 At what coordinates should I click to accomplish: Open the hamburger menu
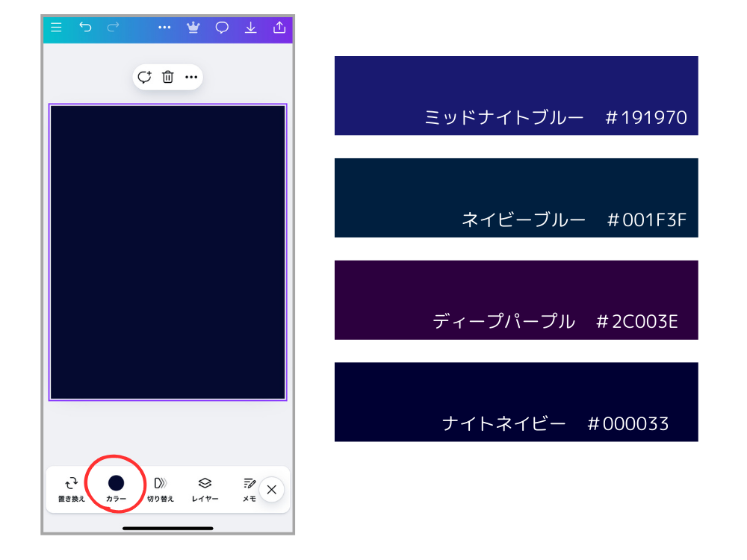point(56,28)
